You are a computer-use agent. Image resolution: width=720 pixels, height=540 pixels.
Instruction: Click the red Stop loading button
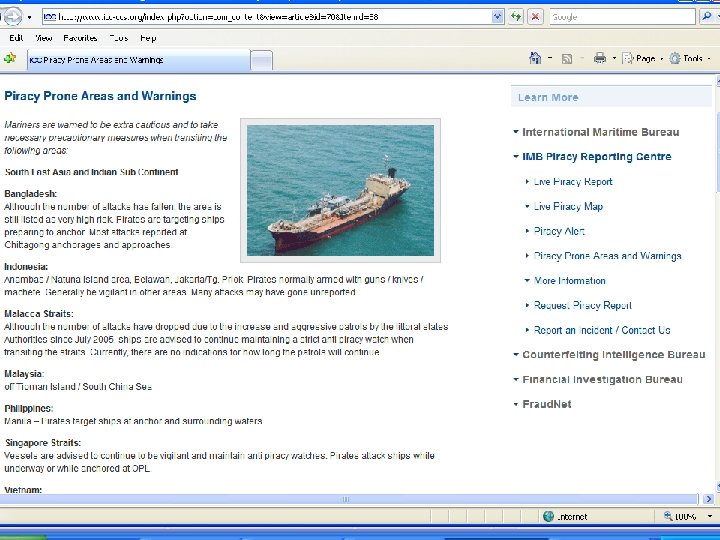535,17
